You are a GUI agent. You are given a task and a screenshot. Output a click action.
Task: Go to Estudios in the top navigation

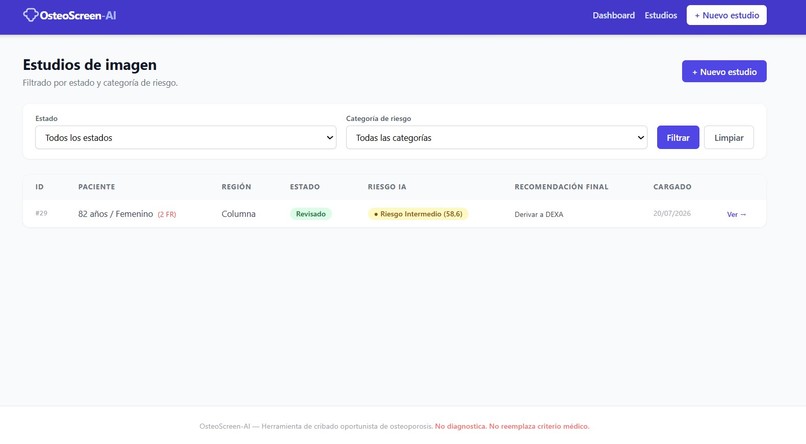[x=661, y=15]
